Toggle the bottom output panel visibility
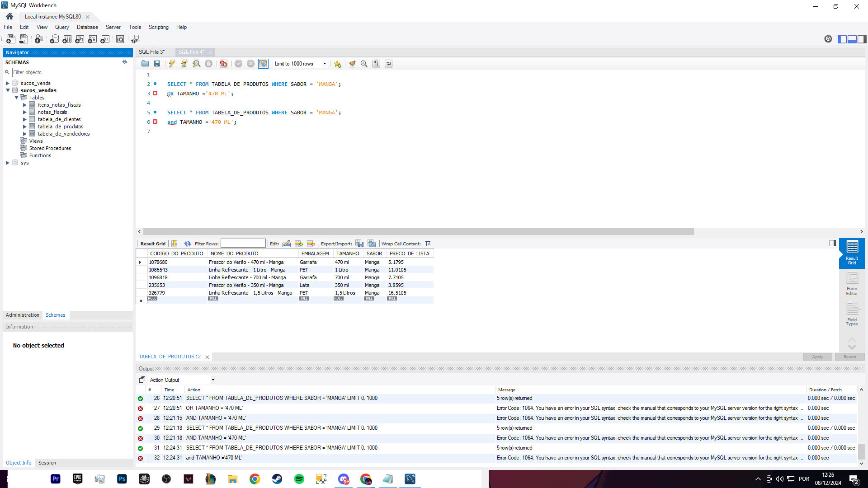The image size is (868, 488). (x=852, y=39)
